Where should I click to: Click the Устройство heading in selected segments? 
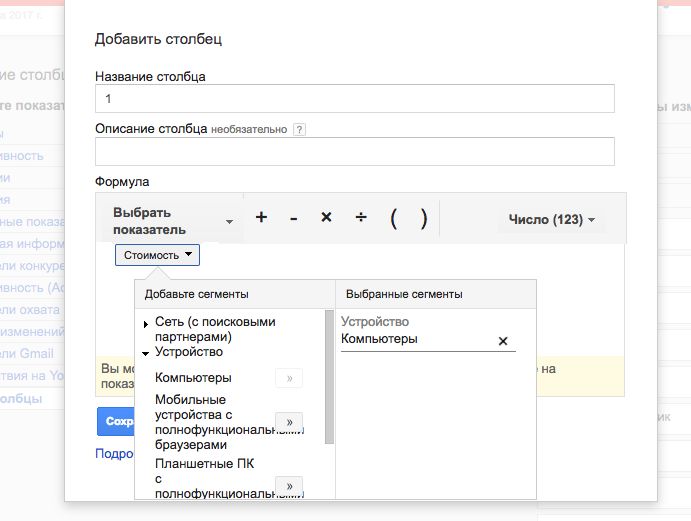[375, 322]
